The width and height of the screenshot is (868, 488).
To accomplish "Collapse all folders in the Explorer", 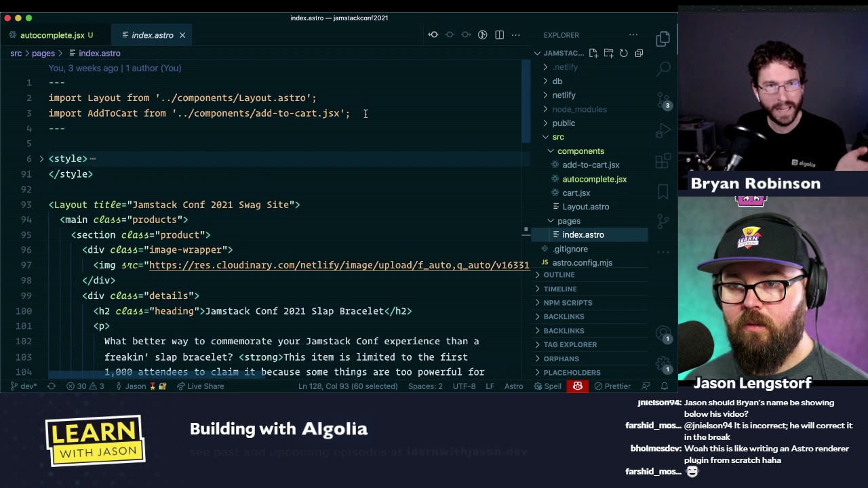I will coord(638,53).
